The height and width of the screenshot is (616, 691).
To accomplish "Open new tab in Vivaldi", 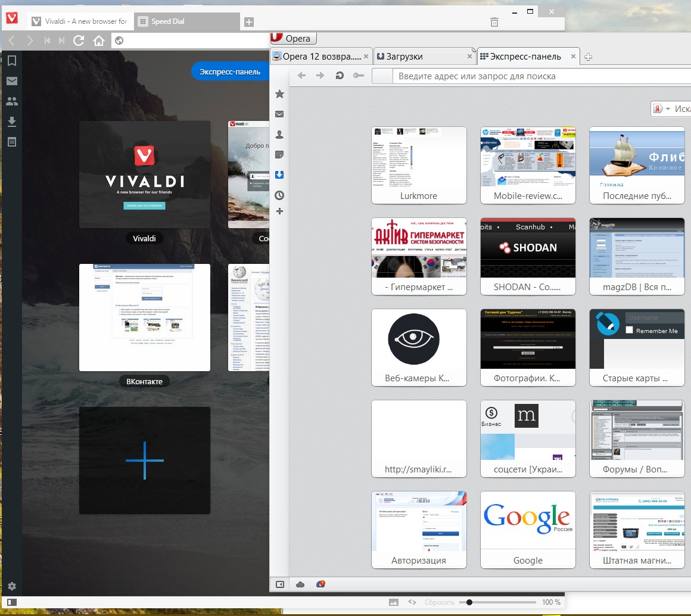I will click(249, 21).
